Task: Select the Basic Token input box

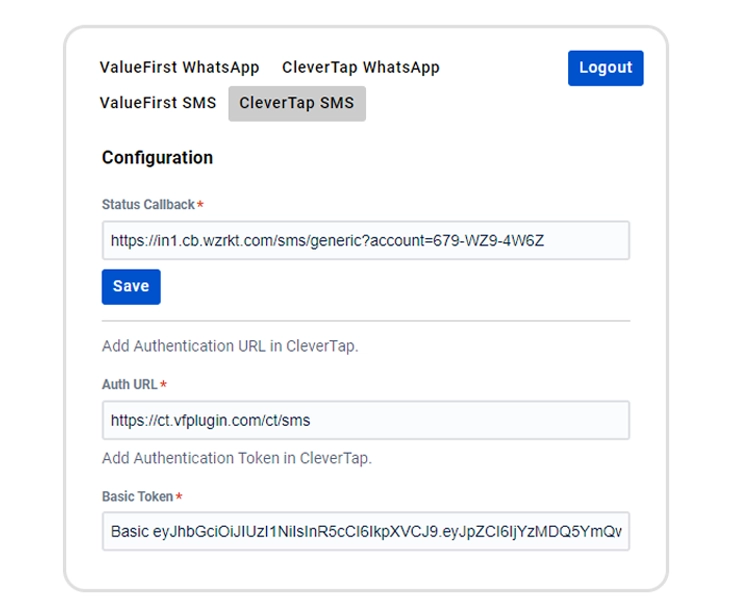Action: (365, 531)
